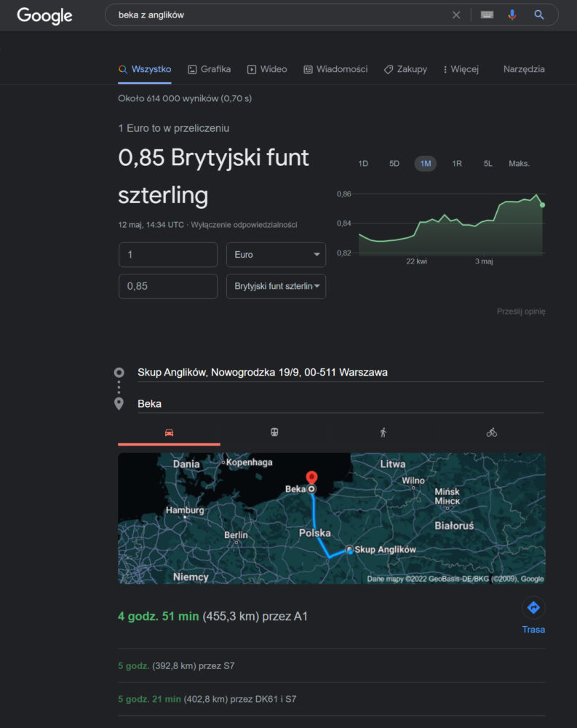The width and height of the screenshot is (577, 728).
Task: Click the red destination marker on map
Action: click(x=311, y=478)
